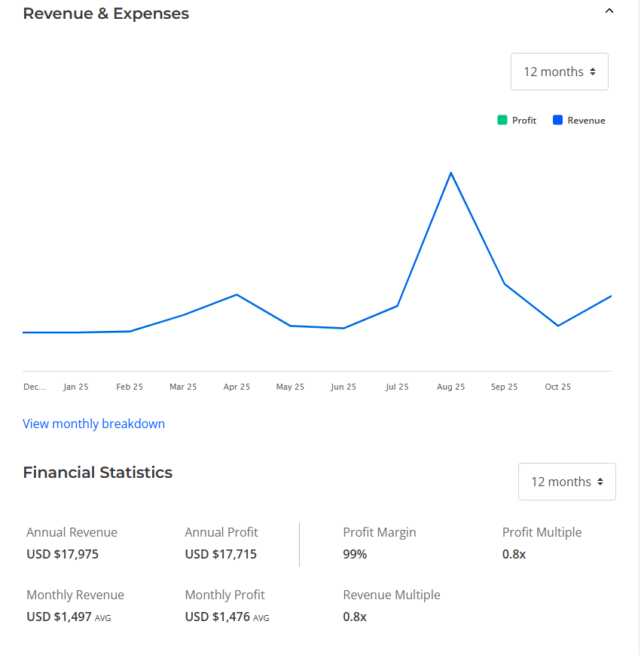644x655 pixels.
Task: Toggle the Revenue series legend label
Action: click(586, 121)
